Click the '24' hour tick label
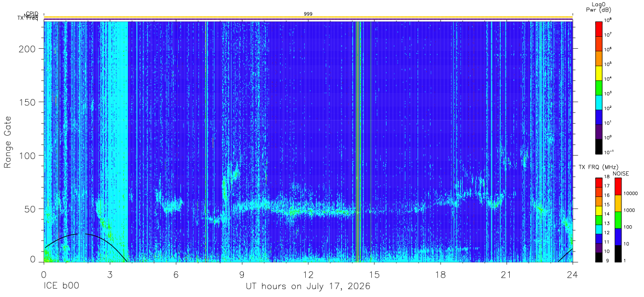Viewport: 644px width, 297px height. 573,274
